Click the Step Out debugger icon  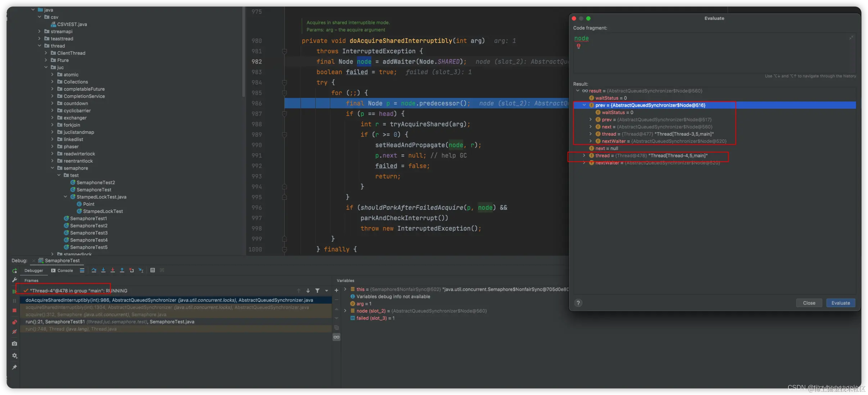tap(122, 270)
